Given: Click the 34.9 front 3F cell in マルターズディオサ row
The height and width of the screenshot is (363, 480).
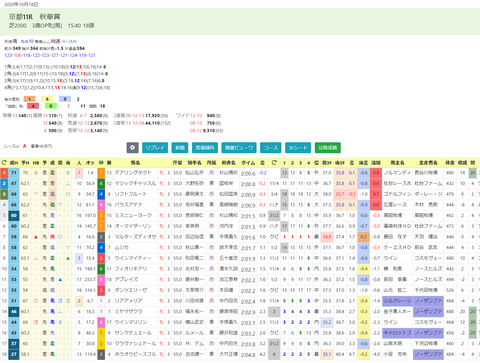Looking at the screenshot, I should point(327,237).
